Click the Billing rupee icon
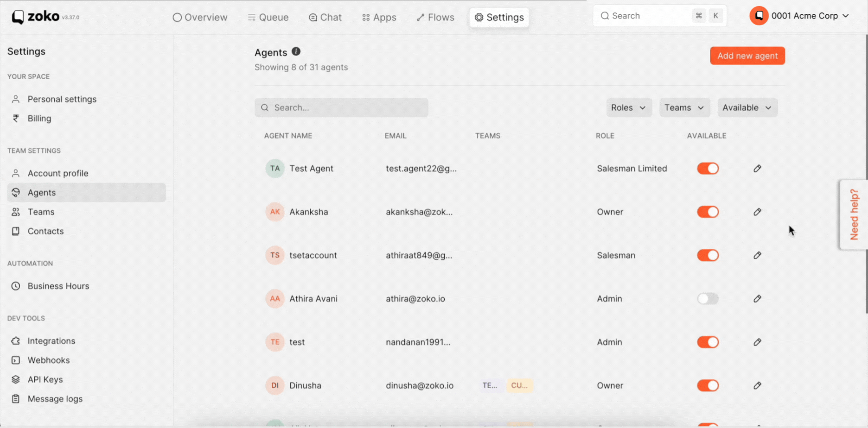The width and height of the screenshot is (868, 428). pyautogui.click(x=16, y=119)
